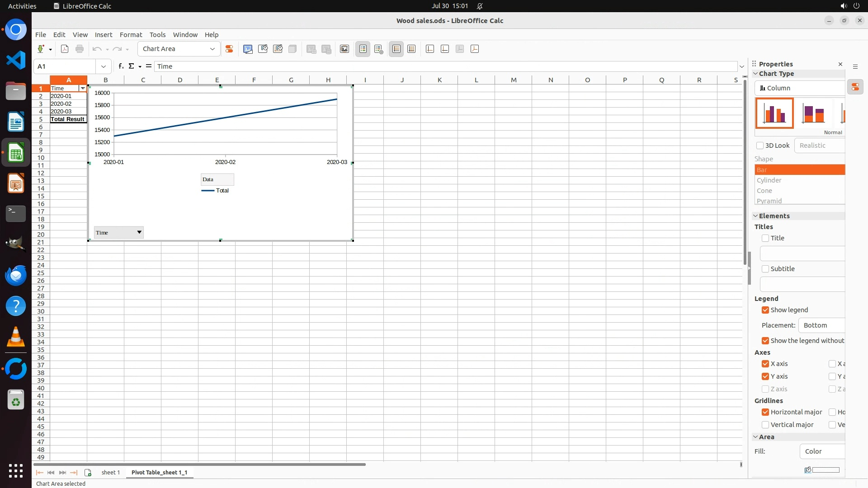This screenshot has height=488, width=868.
Task: Click the Format Selection icon
Action: click(x=229, y=49)
